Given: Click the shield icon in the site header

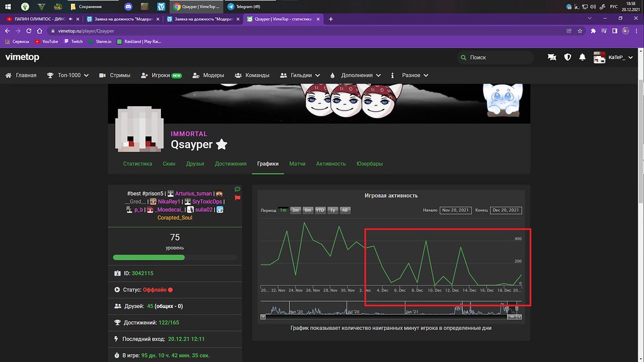Looking at the screenshot, I should tap(567, 57).
